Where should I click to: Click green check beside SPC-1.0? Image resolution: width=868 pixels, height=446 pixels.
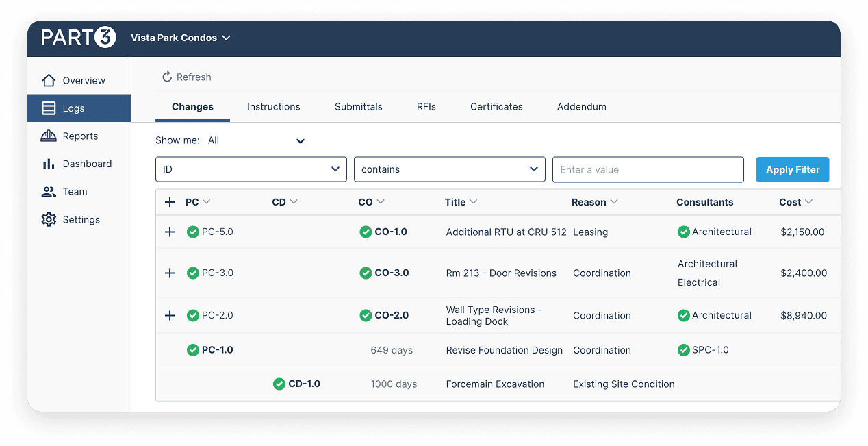click(683, 350)
